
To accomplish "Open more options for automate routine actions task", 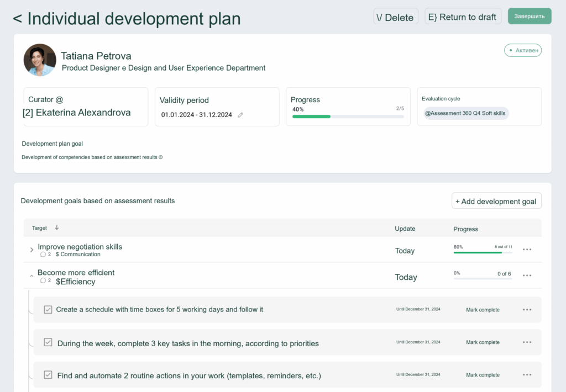I will coord(527,375).
